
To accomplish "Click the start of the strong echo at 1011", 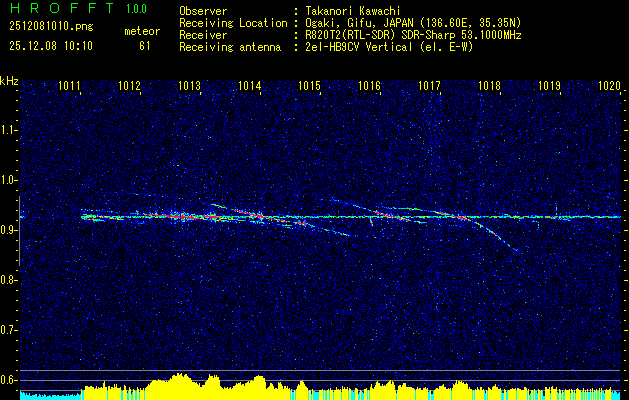I will click(x=83, y=217).
